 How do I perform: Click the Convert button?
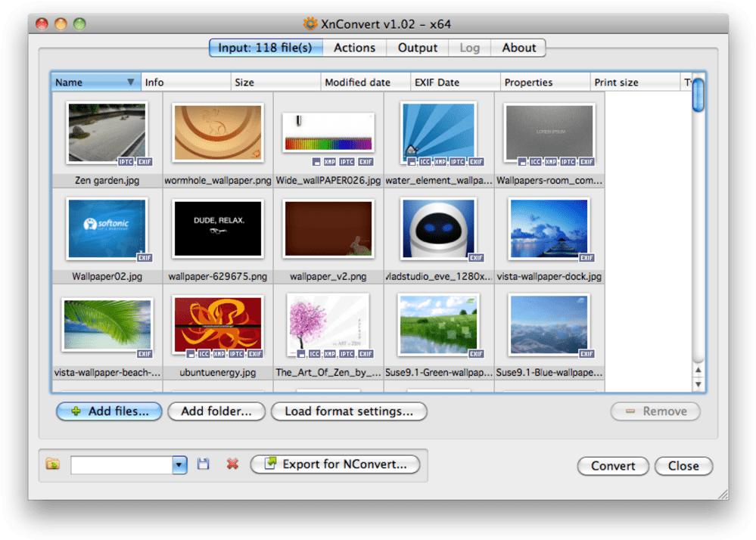click(613, 467)
